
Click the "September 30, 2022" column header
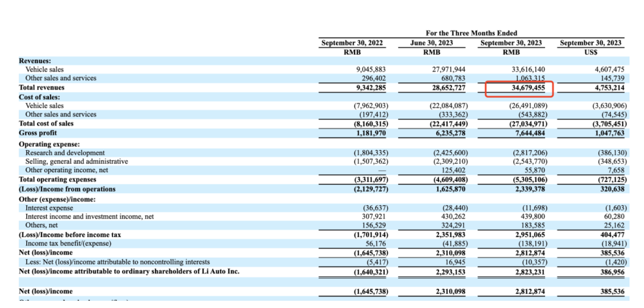tap(352, 43)
